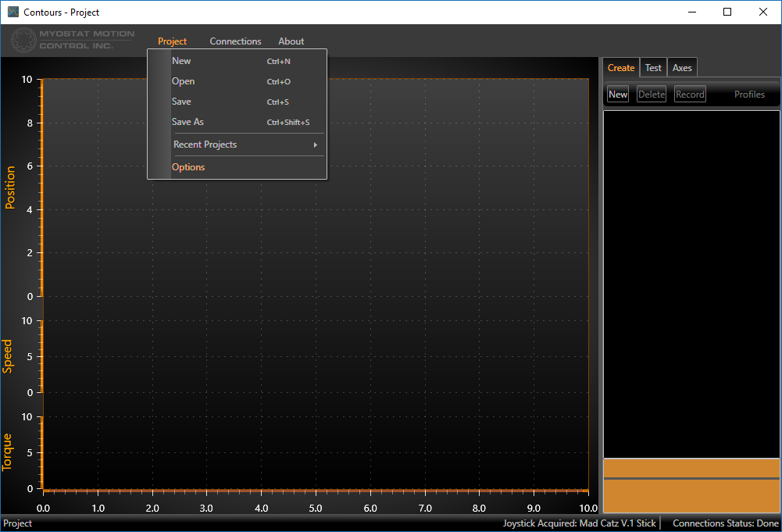Click the Contours app icon in title bar
This screenshot has width=782, height=532.
(12, 12)
